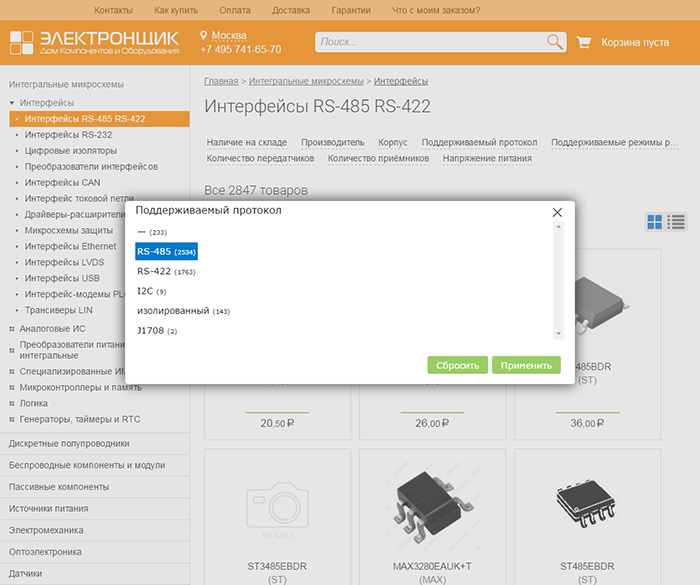This screenshot has height=585, width=700.
Task: Click the magnifying glass search icon
Action: tap(554, 42)
